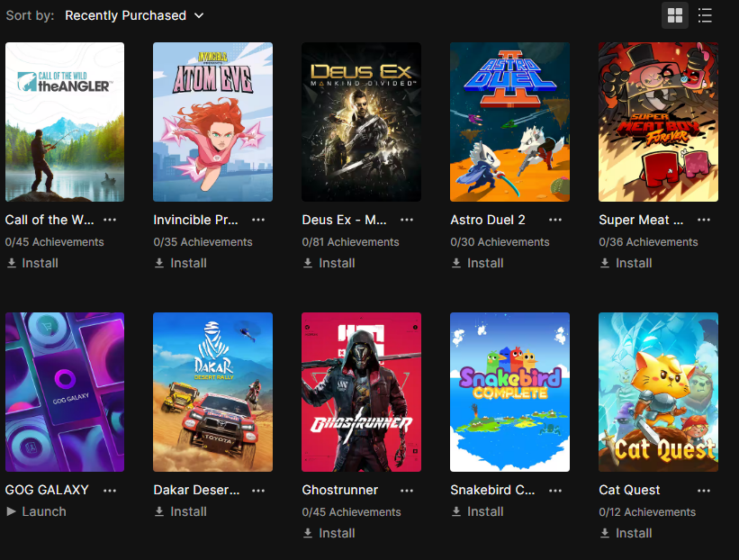
Task: Click the 'Call of the W...' title
Action: click(x=50, y=220)
